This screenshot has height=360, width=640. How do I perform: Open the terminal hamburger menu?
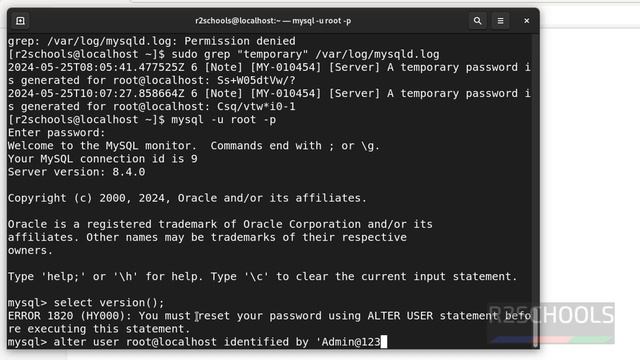point(500,21)
